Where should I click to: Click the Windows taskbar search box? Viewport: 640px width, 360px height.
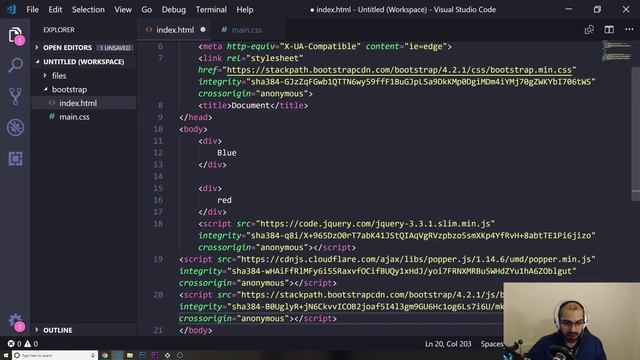[55, 356]
